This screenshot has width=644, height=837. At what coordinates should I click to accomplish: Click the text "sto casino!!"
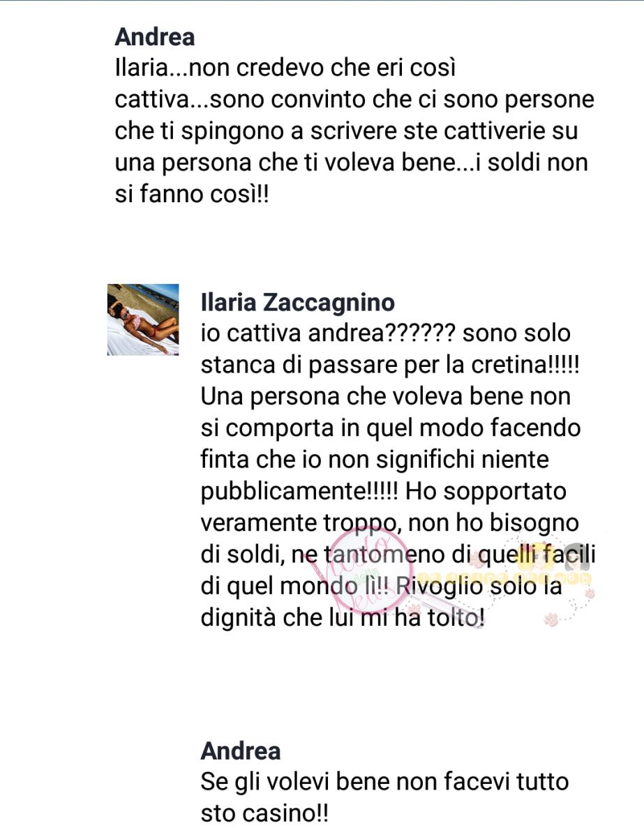point(265,813)
